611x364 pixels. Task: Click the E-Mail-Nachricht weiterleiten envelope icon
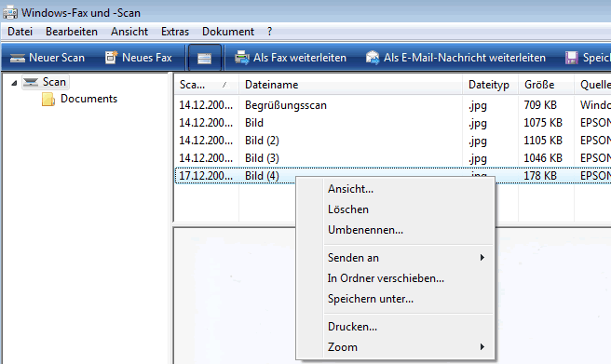click(373, 58)
